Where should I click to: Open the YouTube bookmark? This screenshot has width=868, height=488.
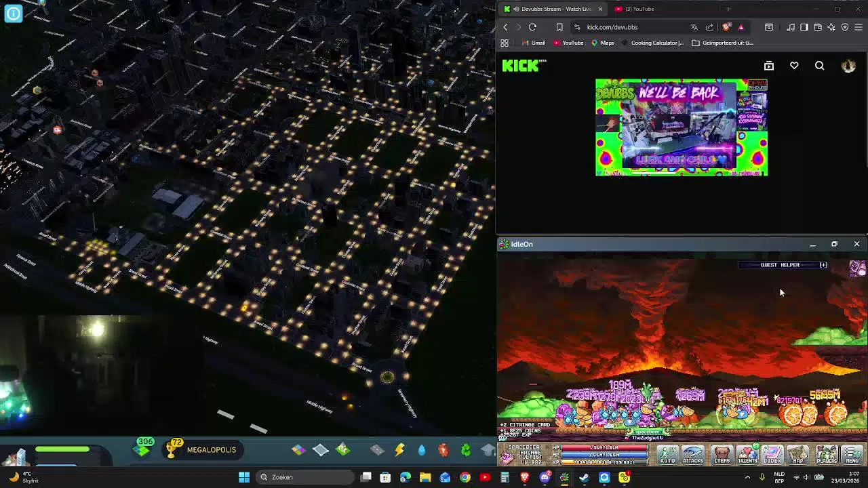(568, 43)
